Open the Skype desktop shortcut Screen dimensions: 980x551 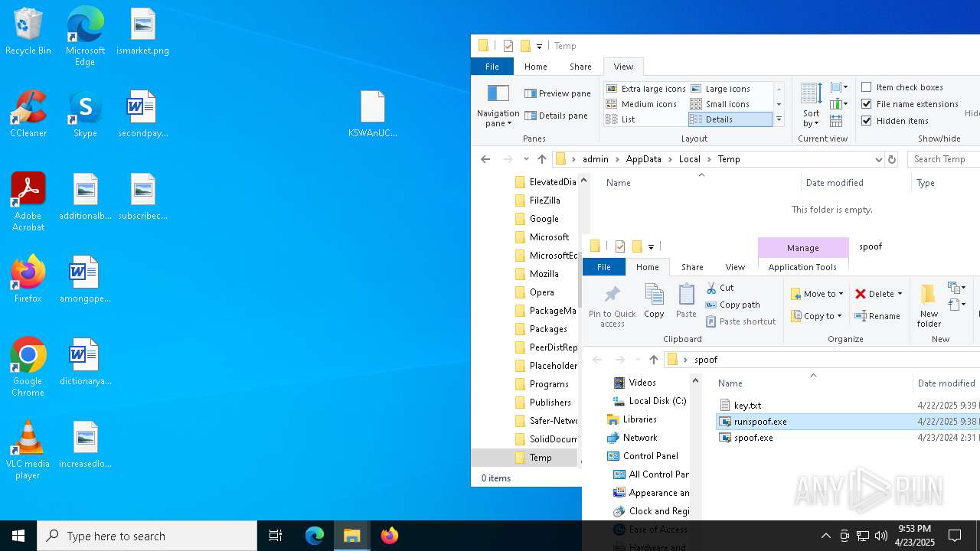[85, 115]
